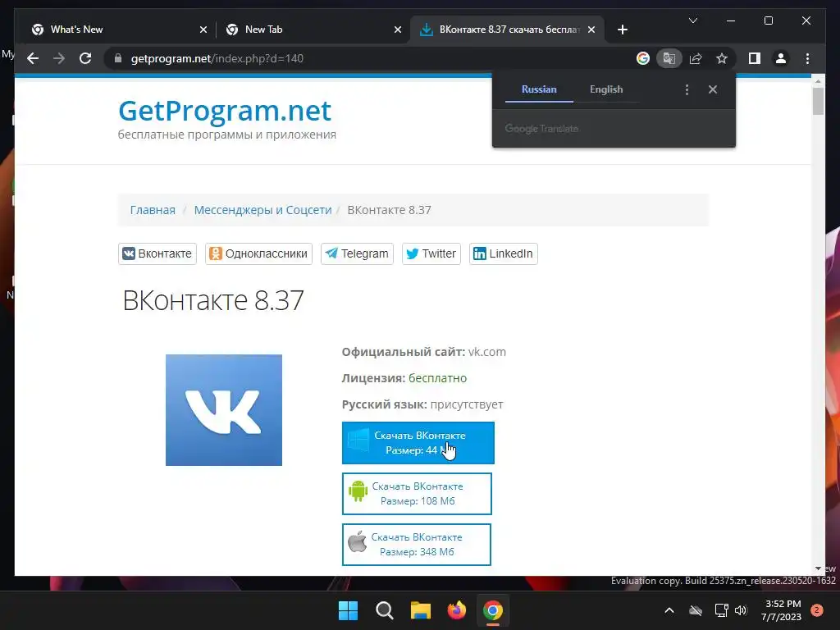This screenshot has height=630, width=840.
Task: Open Мессенджеры и Соцсети breadcrumb link
Action: point(263,210)
